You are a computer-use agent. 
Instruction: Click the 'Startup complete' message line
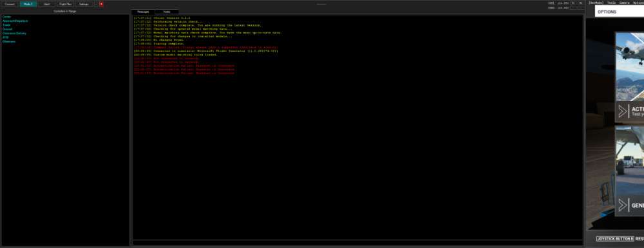[x=159, y=44]
